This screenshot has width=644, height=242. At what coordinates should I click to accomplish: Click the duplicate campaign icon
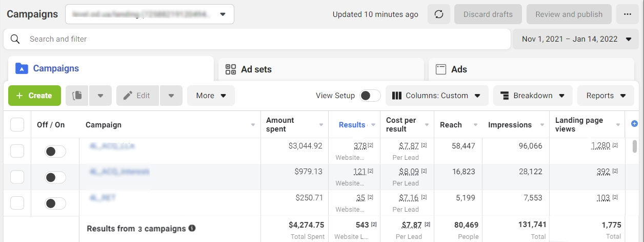click(77, 96)
